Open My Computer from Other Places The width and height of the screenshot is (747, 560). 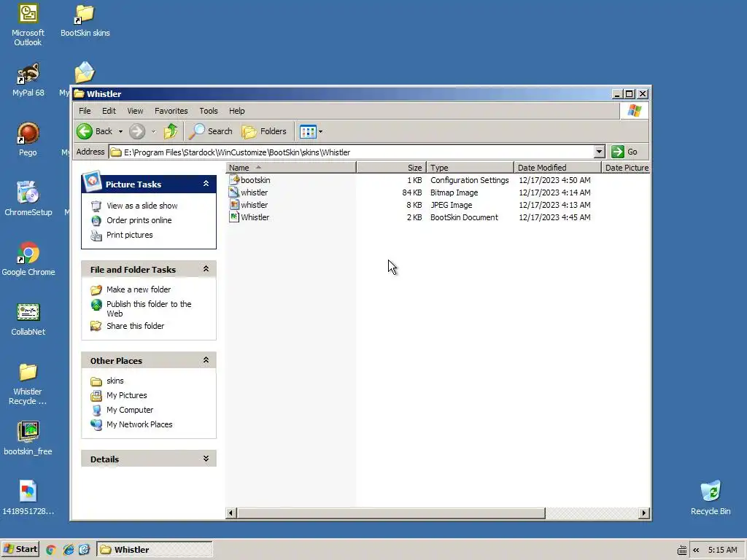point(130,410)
